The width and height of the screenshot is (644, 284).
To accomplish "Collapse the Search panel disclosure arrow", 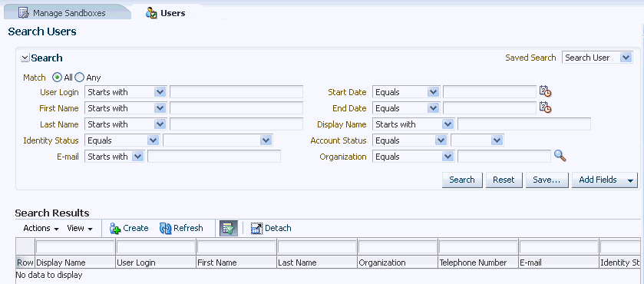I will coord(25,58).
